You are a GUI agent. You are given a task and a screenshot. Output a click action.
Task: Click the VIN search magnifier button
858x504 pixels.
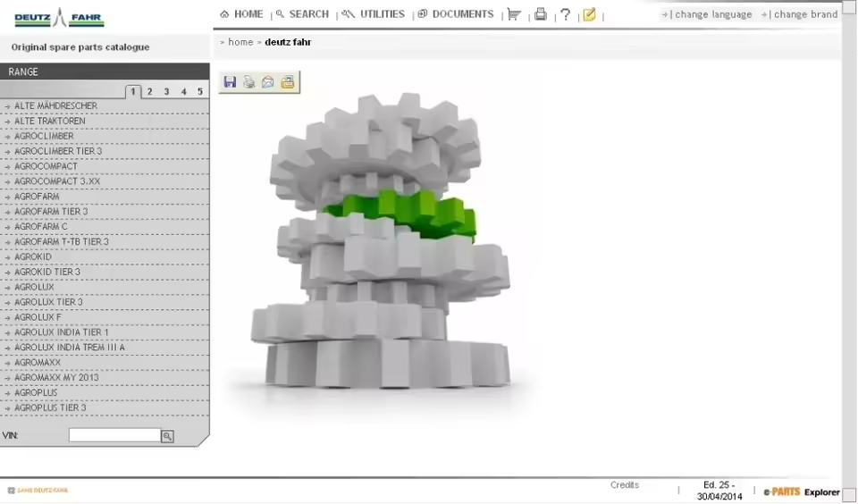167,436
